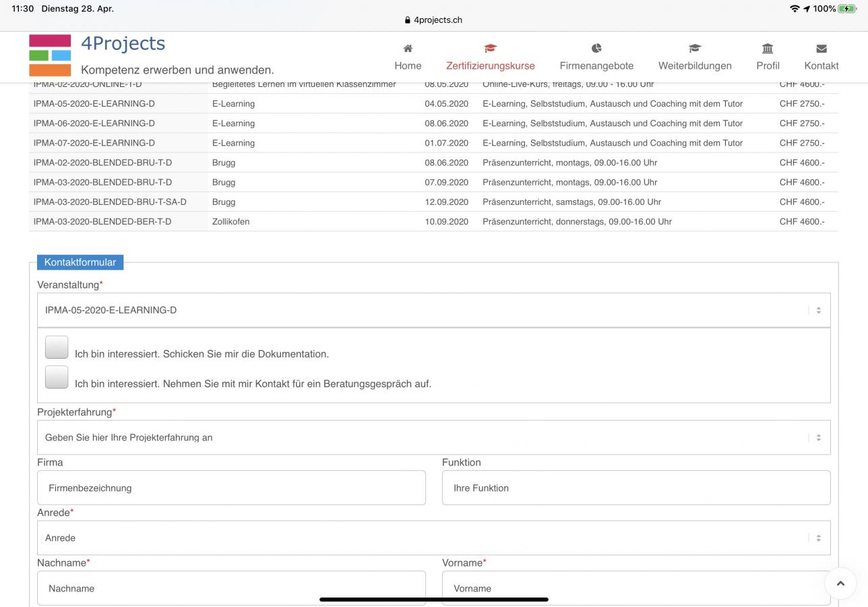Click the Home house icon

click(408, 49)
